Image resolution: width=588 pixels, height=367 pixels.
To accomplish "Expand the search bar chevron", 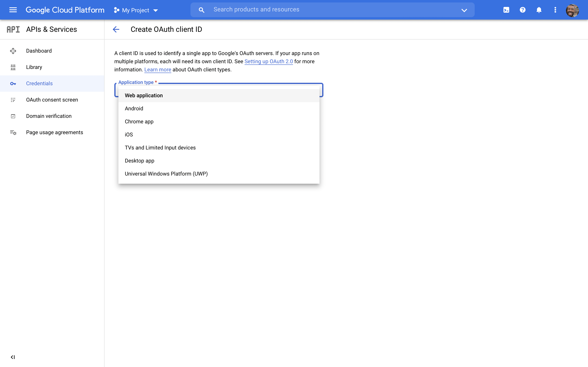I will [464, 10].
